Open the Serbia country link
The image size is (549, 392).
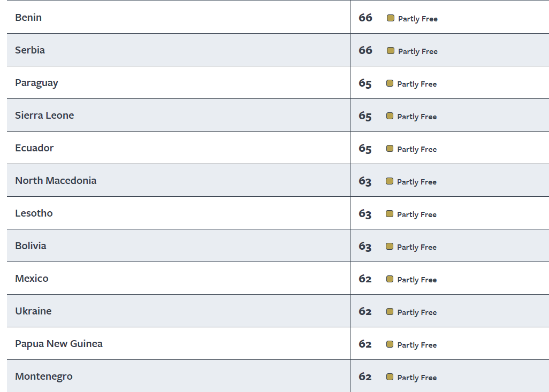pos(30,50)
